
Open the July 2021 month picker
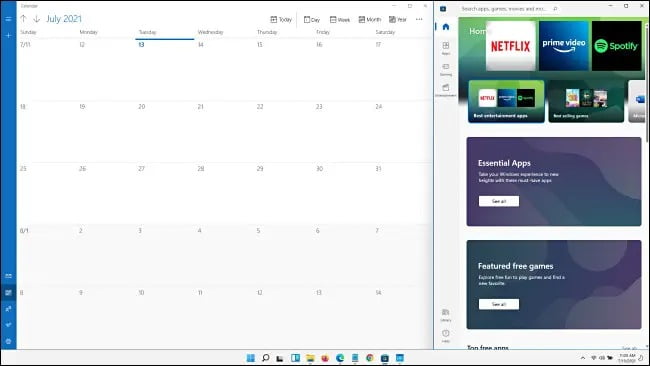point(64,19)
